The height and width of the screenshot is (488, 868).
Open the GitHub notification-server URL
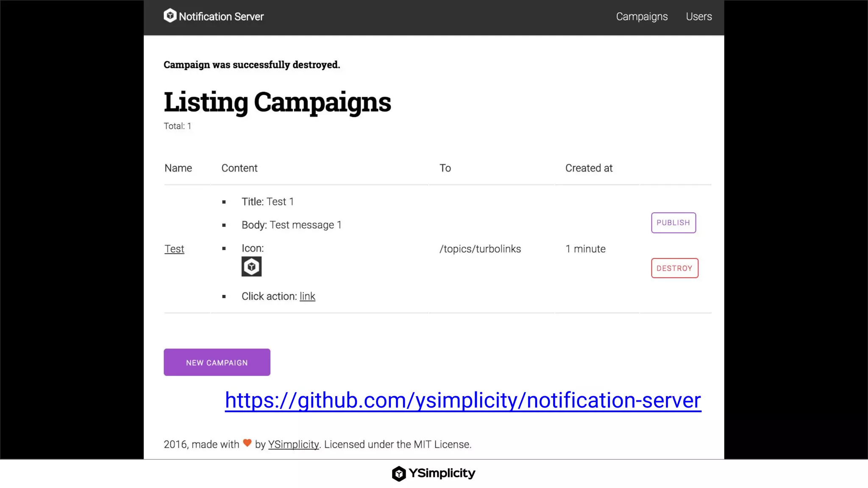coord(463,400)
